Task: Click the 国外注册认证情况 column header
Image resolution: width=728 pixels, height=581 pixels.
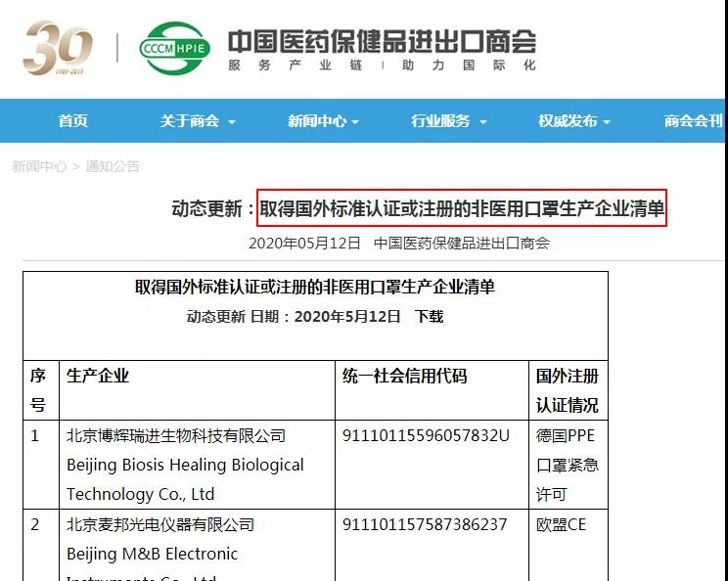Action: tap(567, 390)
